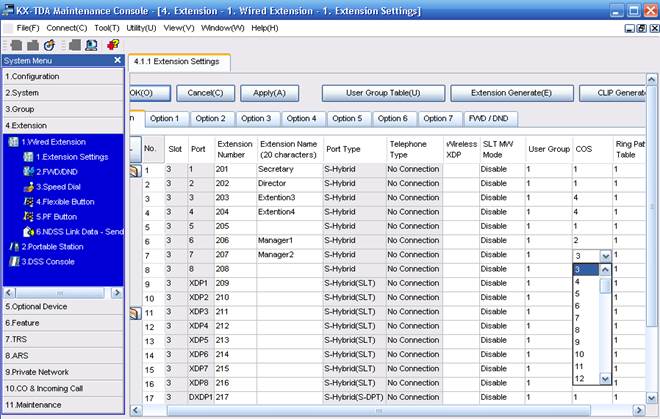The width and height of the screenshot is (660, 419).
Task: Open the User Group Table(U) button
Action: (x=383, y=93)
